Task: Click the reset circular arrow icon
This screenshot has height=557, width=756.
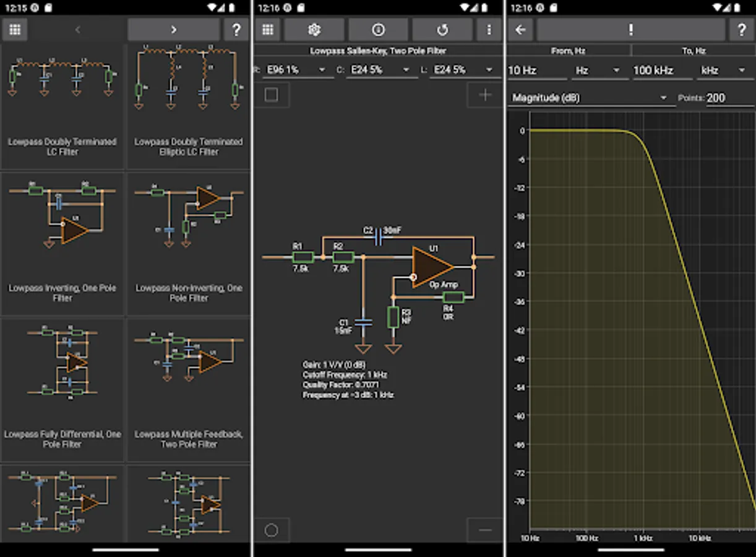Action: point(442,30)
